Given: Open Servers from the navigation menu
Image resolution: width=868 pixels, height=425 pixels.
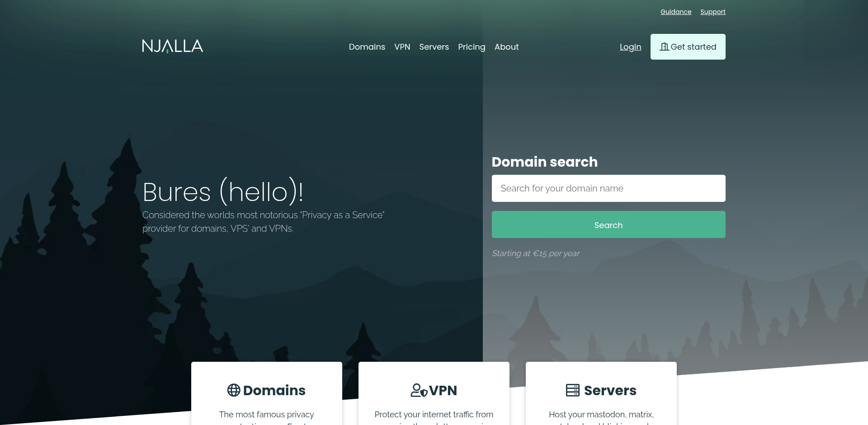Looking at the screenshot, I should pyautogui.click(x=434, y=47).
